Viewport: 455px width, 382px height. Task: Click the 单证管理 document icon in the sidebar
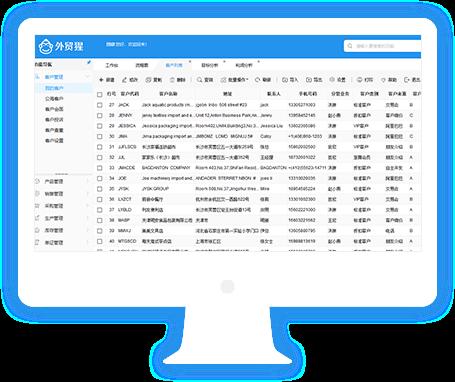37,242
